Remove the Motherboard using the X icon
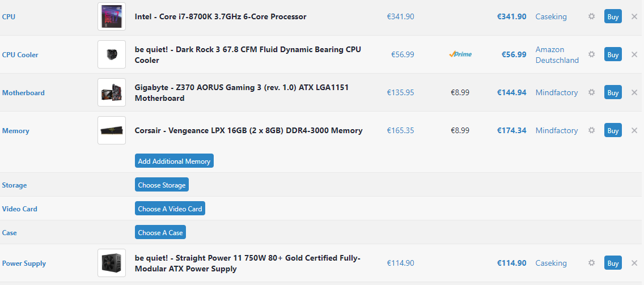 (x=634, y=92)
